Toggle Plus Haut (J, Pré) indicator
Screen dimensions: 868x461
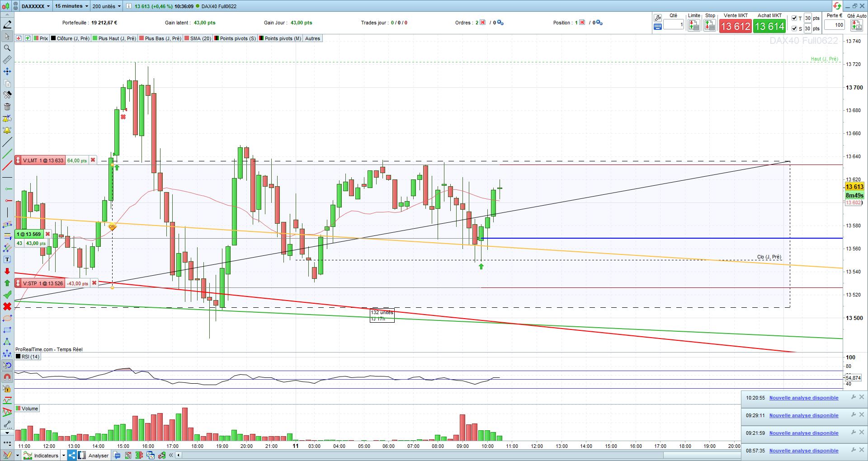point(114,38)
